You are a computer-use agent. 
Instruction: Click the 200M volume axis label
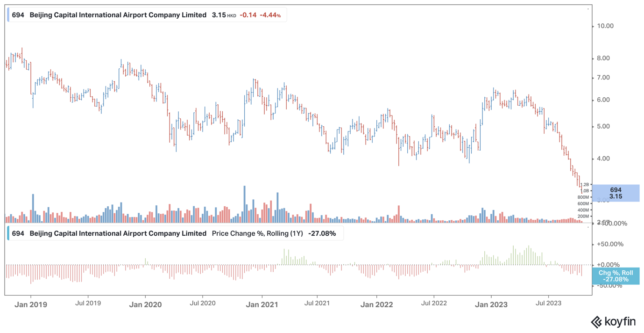pos(583,217)
